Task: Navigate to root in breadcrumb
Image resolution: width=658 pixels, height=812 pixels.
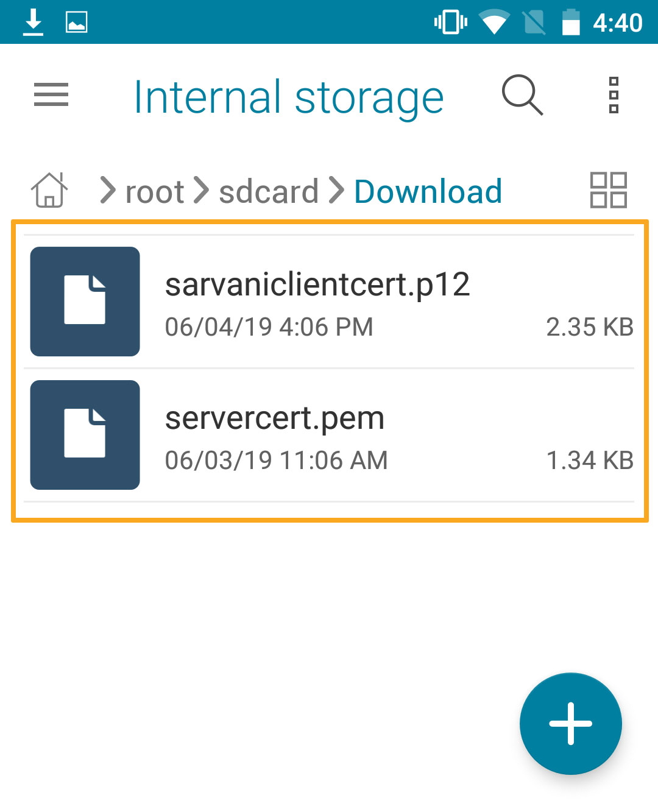Action: pos(155,192)
